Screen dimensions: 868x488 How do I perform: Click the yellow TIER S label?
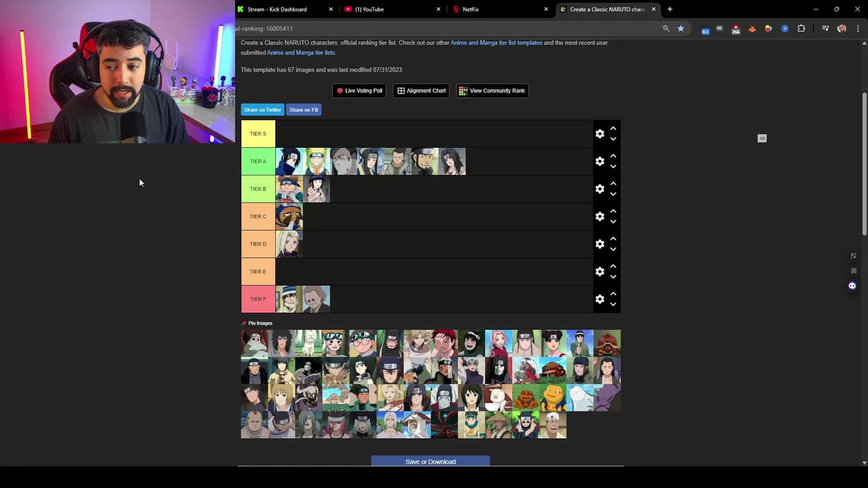click(258, 134)
